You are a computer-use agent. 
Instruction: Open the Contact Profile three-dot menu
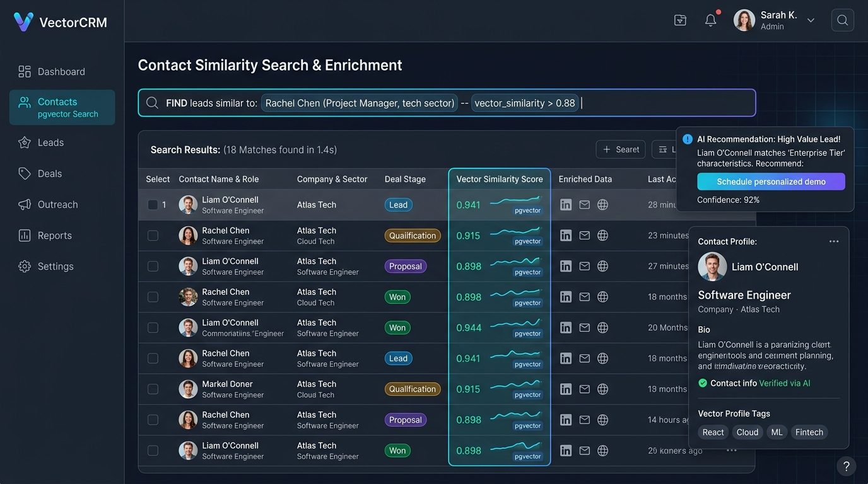[834, 241]
